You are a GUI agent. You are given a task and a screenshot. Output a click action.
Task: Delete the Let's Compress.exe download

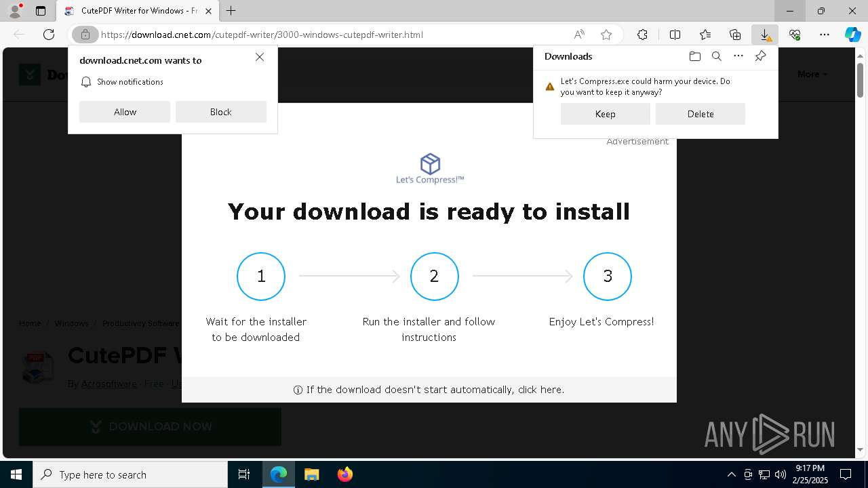[x=701, y=114]
